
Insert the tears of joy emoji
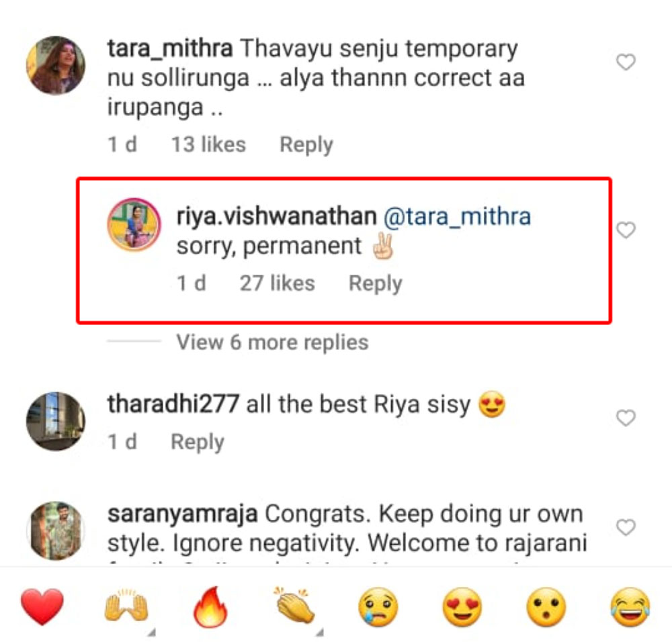[630, 607]
